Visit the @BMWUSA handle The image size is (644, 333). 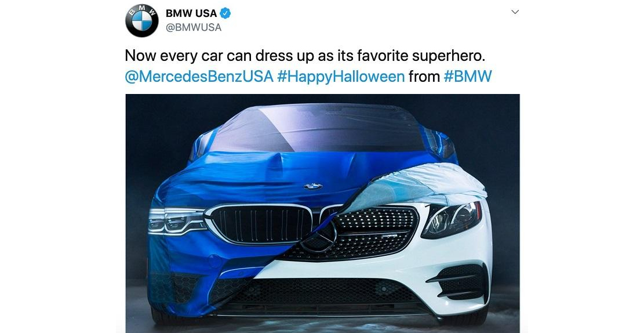coord(194,27)
